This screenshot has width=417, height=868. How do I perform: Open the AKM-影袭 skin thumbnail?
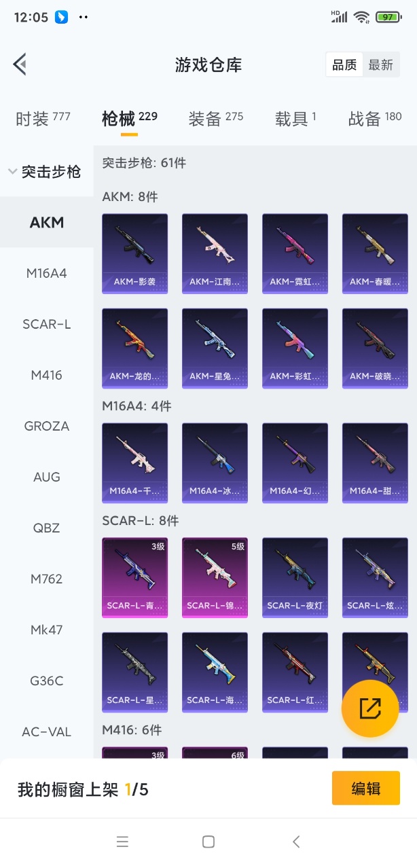pos(134,254)
